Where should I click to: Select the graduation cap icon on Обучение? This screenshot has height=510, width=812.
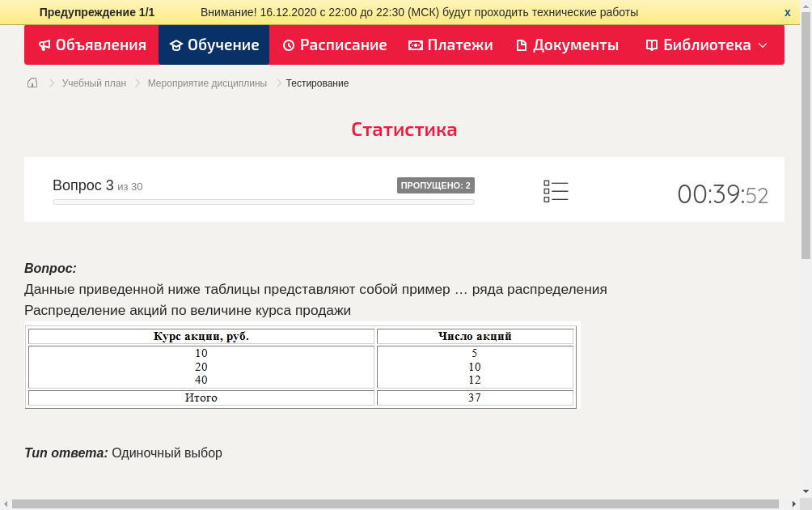pyautogui.click(x=175, y=45)
